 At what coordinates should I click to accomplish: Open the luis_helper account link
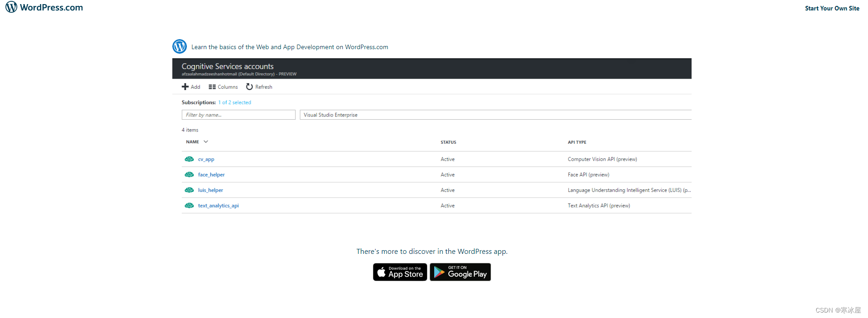pyautogui.click(x=211, y=190)
